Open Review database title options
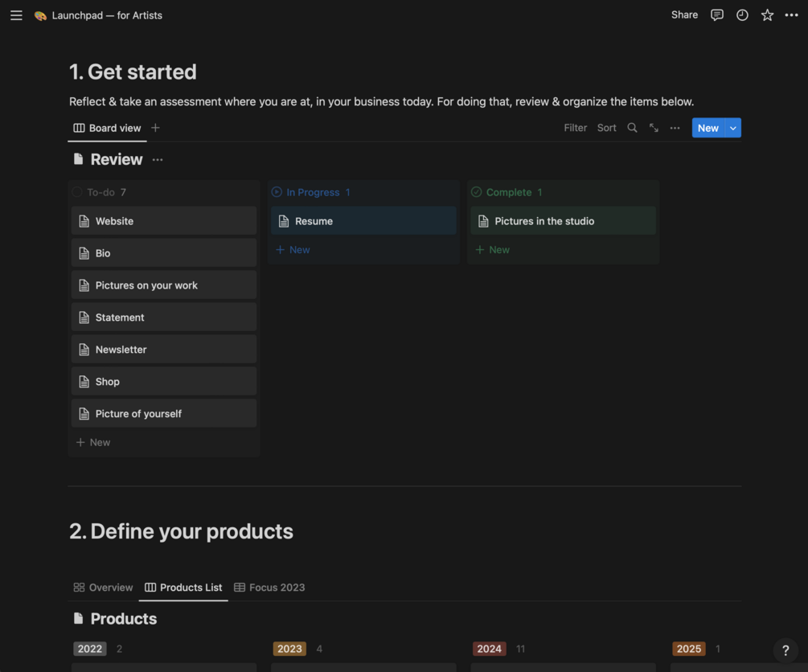This screenshot has height=672, width=808. click(x=158, y=160)
